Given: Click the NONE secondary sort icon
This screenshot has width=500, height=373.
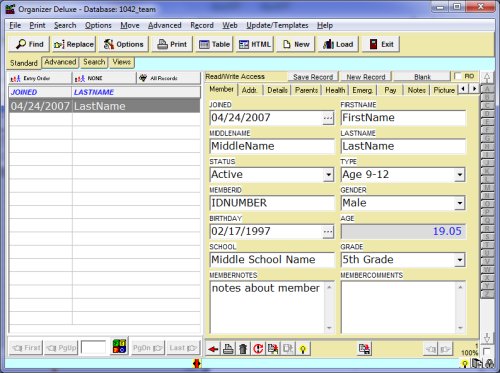Looking at the screenshot, I should tap(80, 79).
